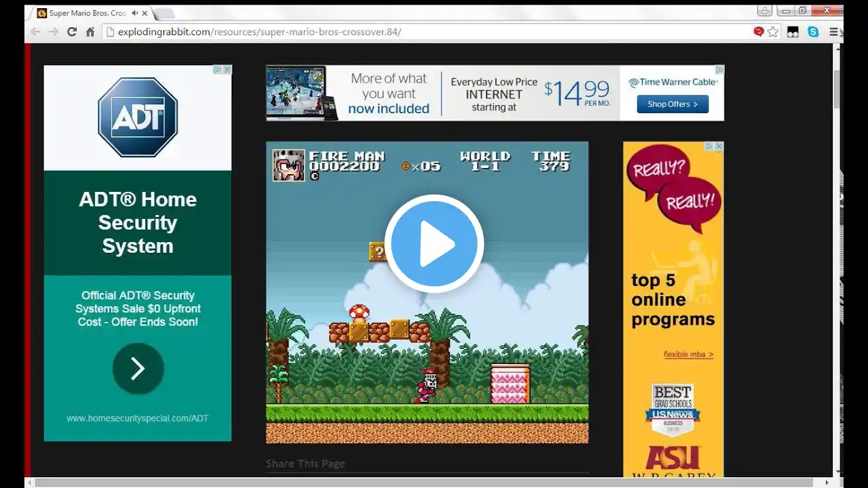Click the ASU logo in the ad

[673, 458]
